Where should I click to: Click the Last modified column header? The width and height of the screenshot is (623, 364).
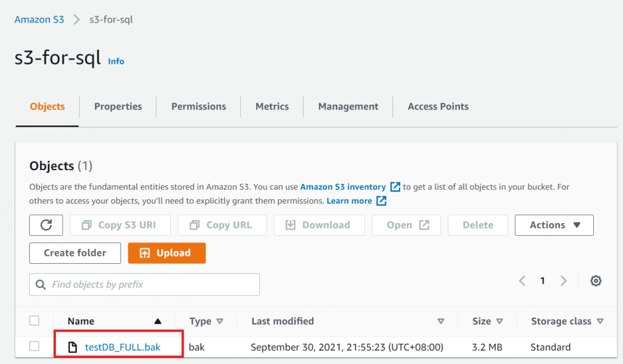282,321
